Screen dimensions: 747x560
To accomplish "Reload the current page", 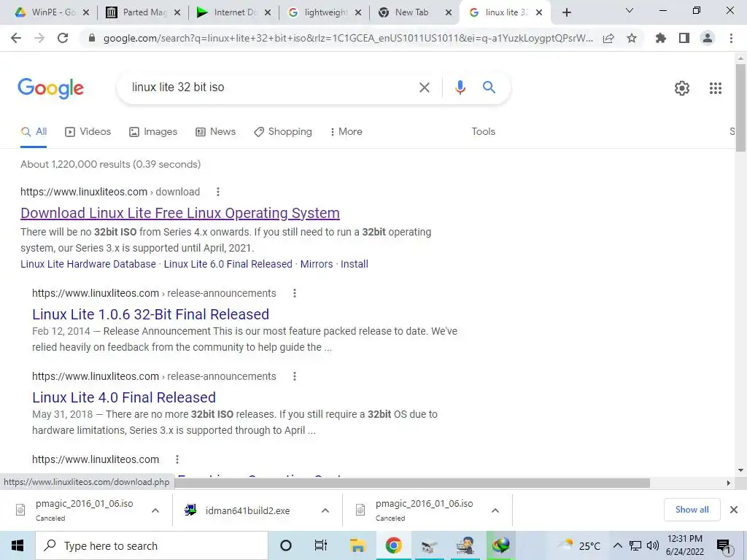I will click(x=63, y=38).
